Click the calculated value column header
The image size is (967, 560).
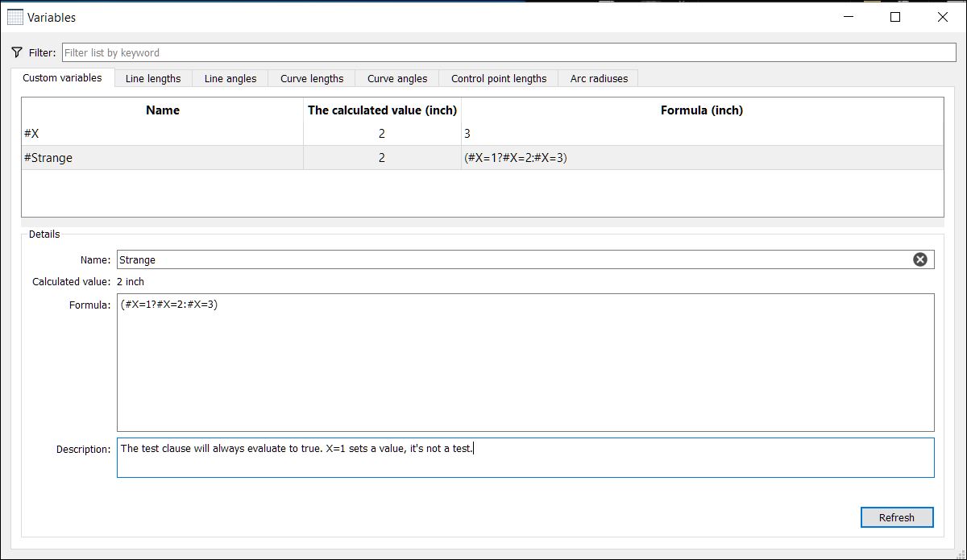pos(382,110)
